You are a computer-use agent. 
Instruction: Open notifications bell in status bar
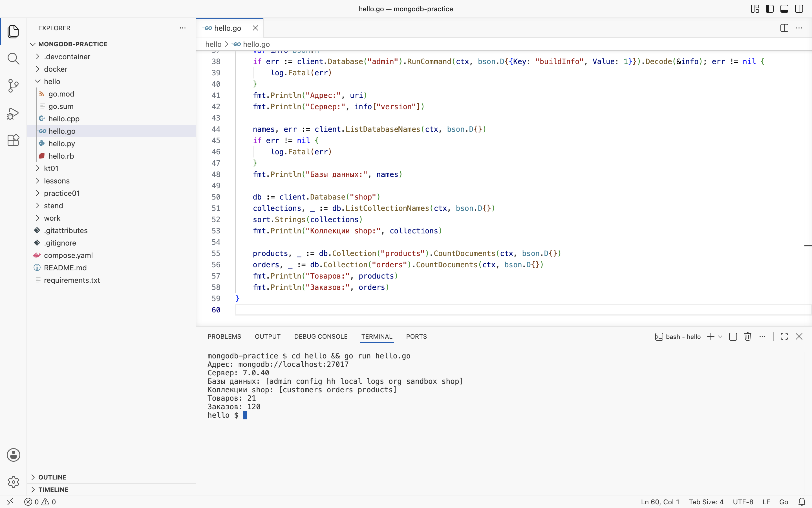802,502
